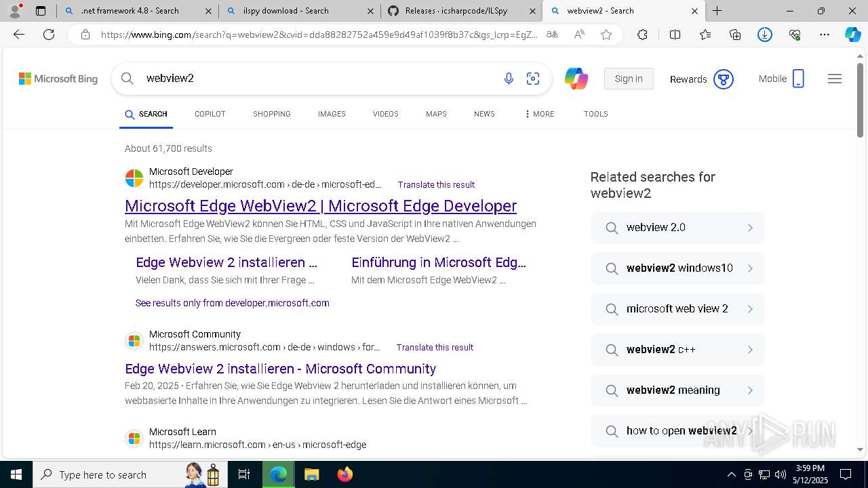
Task: Open Microsoft Edge WebView2 Developer result
Action: pos(321,206)
